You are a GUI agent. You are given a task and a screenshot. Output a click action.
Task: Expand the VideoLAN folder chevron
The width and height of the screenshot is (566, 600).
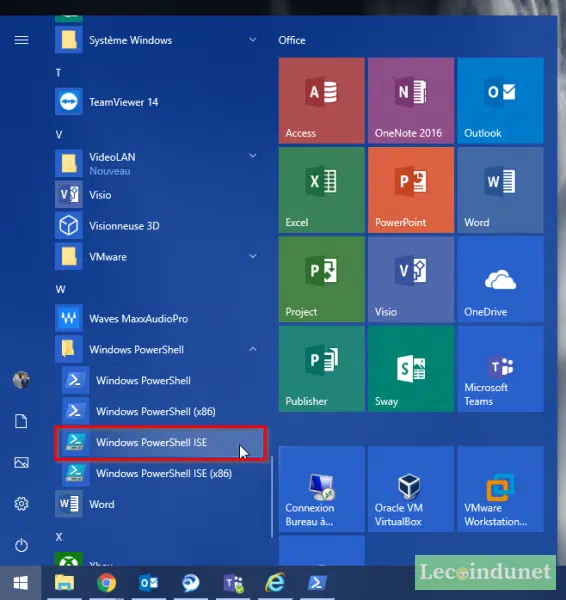click(253, 156)
